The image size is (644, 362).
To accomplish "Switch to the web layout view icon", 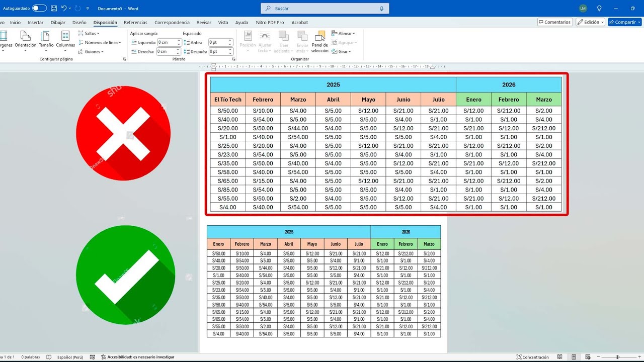I will pos(587,357).
